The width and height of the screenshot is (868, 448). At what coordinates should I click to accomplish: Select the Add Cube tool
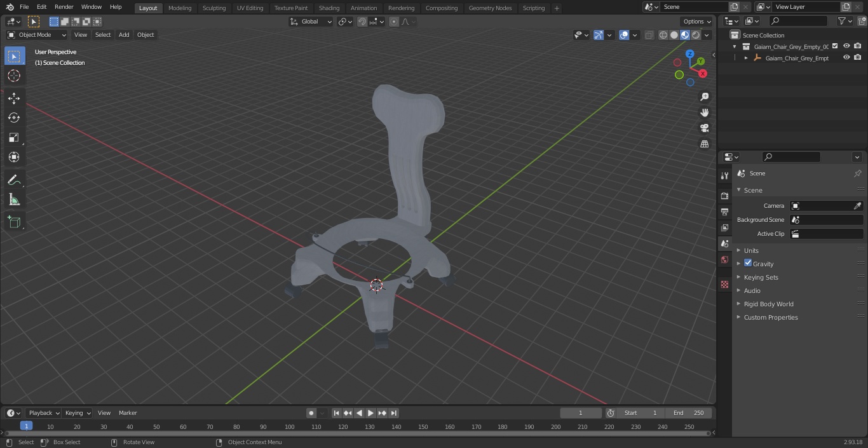14,222
